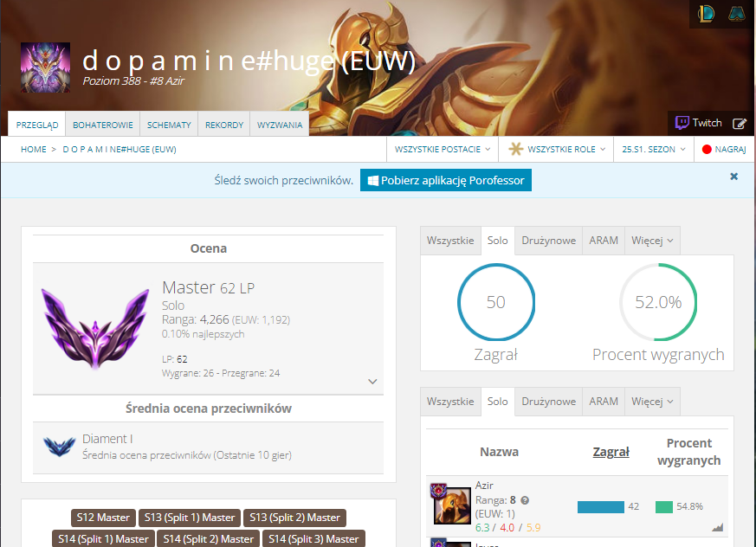Open the Przegląd tab
The image size is (756, 547).
(x=37, y=125)
